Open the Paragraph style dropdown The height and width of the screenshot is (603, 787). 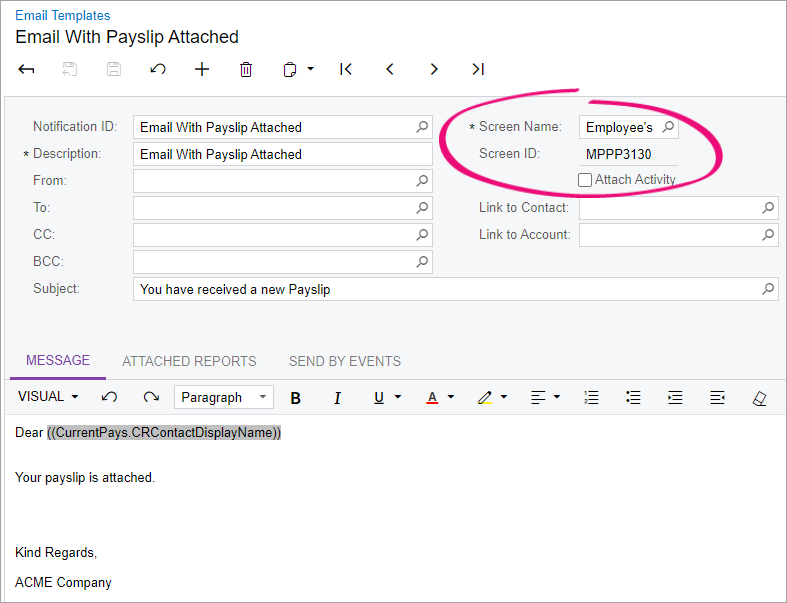point(224,397)
